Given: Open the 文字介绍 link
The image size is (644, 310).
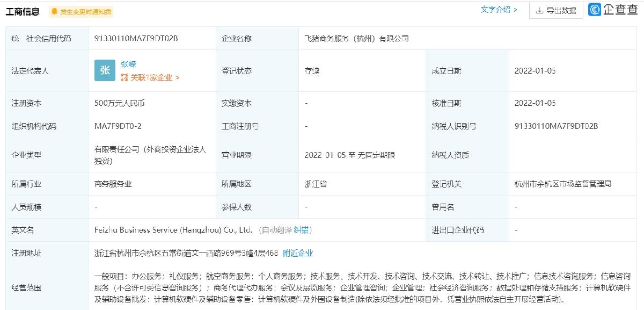Looking at the screenshot, I should (x=499, y=10).
